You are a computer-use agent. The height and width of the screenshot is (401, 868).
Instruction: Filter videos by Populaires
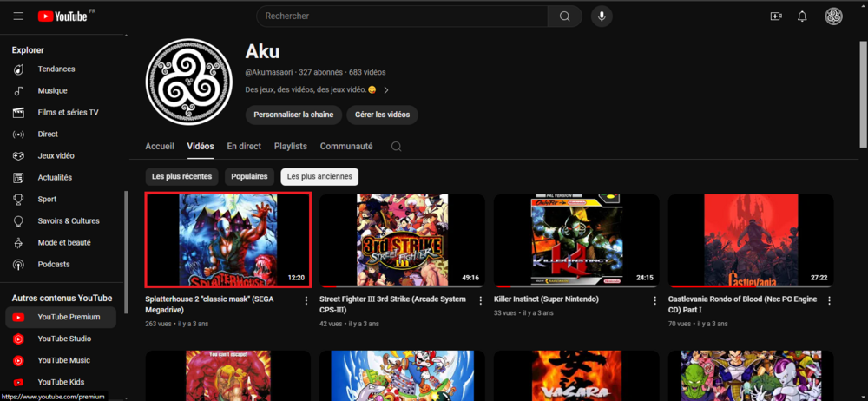point(249,177)
